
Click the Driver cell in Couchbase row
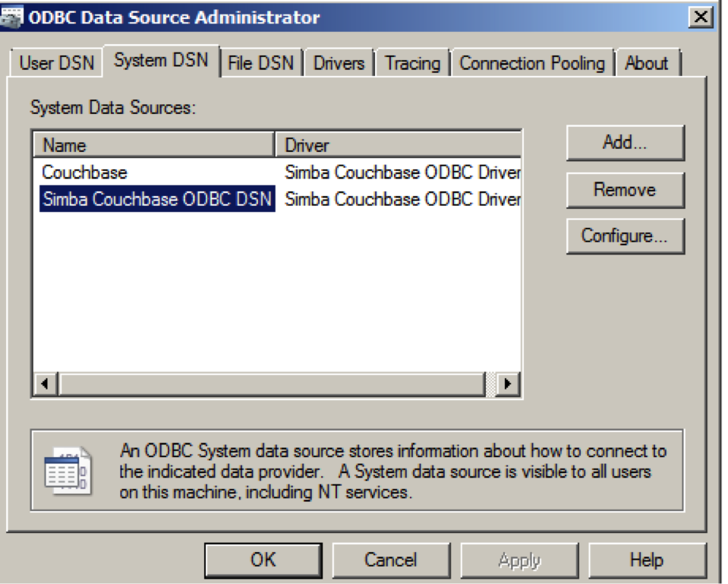click(x=402, y=172)
